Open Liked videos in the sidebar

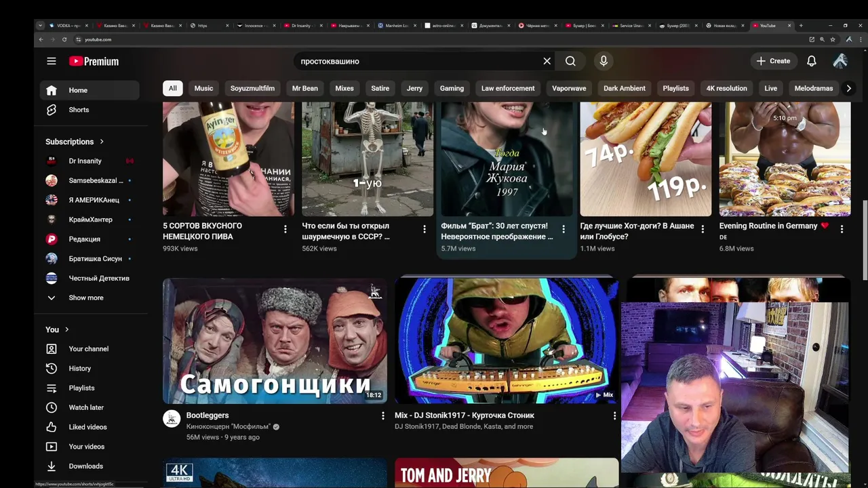90,427
